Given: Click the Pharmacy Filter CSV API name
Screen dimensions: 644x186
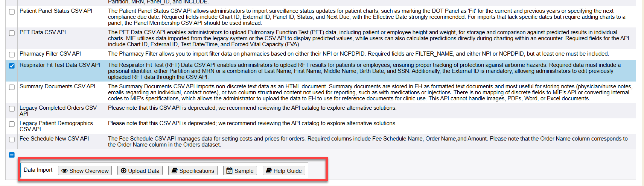Looking at the screenshot, I should [x=50, y=54].
